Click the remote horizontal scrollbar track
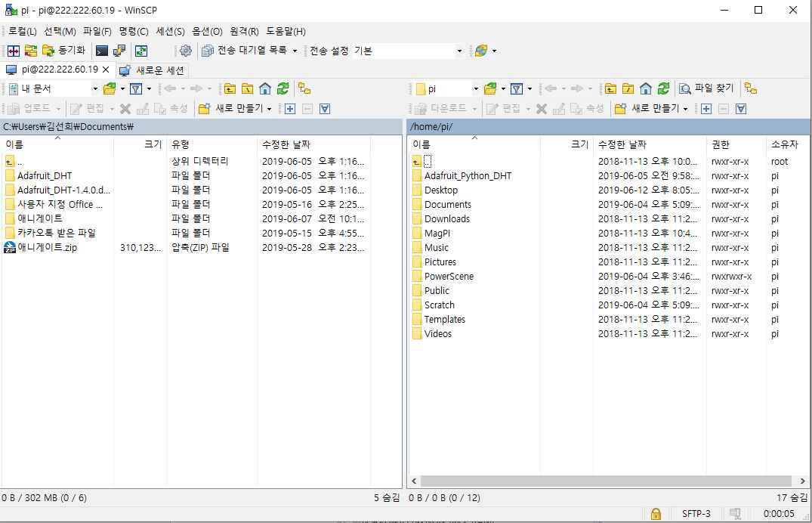This screenshot has width=812, height=523. click(x=606, y=481)
